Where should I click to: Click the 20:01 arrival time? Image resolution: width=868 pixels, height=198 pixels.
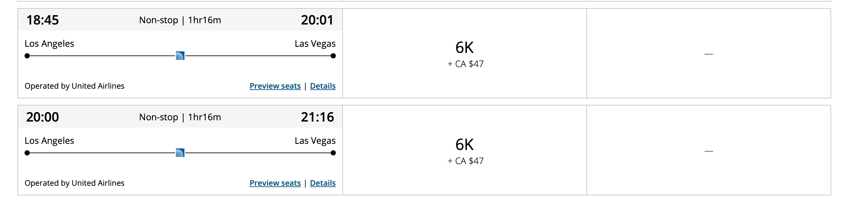point(317,20)
